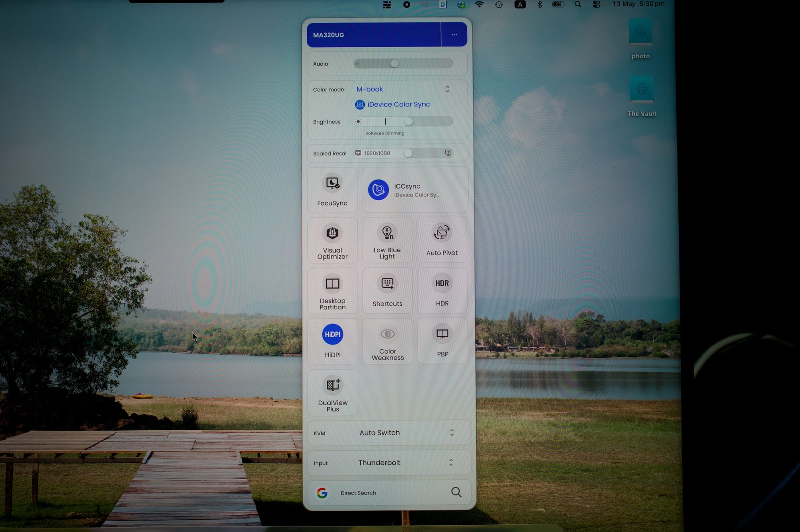Open Time Machine menu bar icon
Image resolution: width=800 pixels, height=532 pixels.
pos(499,5)
